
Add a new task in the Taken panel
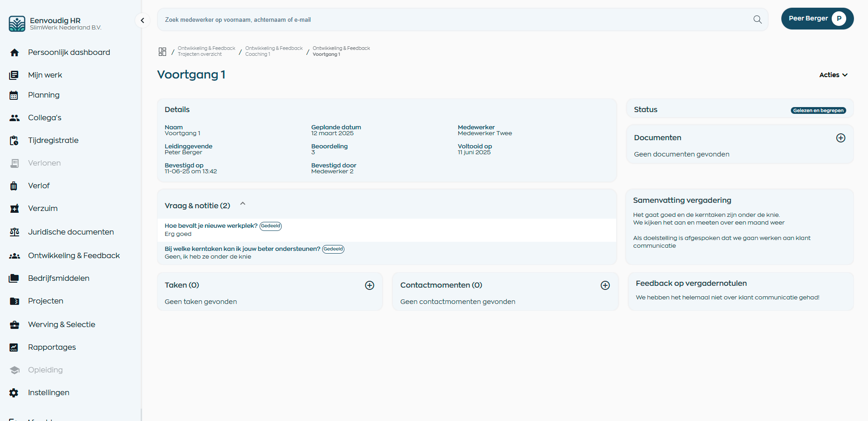[x=369, y=285]
